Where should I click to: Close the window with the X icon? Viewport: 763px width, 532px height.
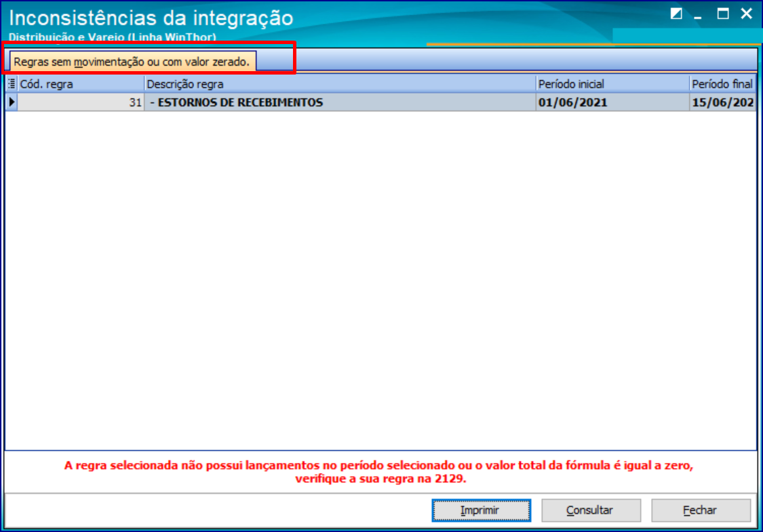click(x=747, y=14)
